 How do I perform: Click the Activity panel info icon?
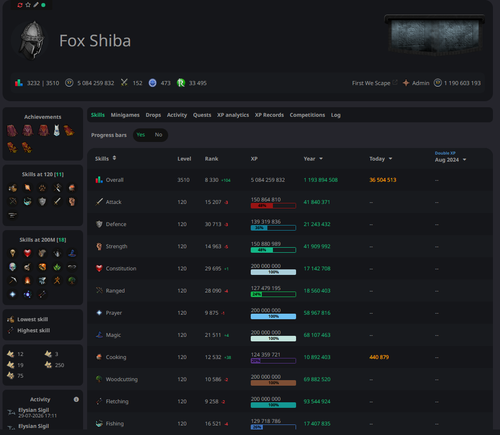[76, 399]
